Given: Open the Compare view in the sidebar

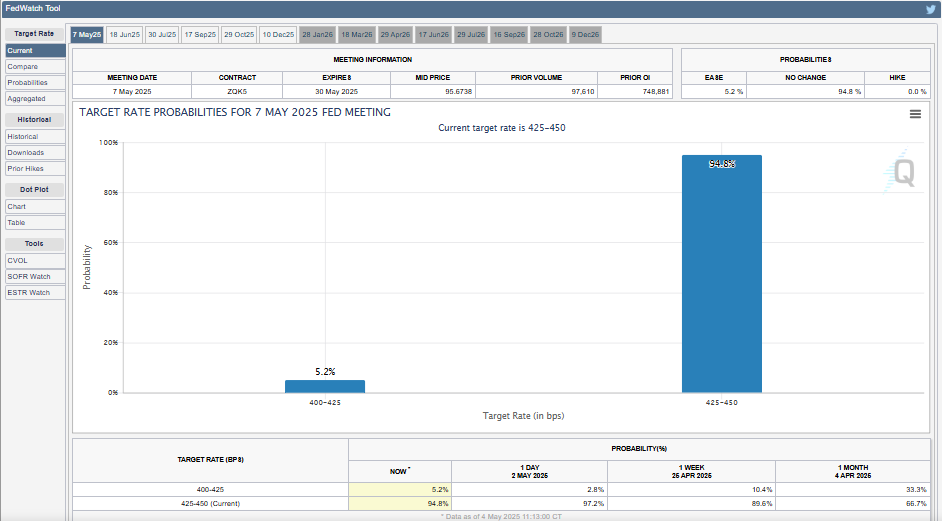Looking at the screenshot, I should (22, 67).
